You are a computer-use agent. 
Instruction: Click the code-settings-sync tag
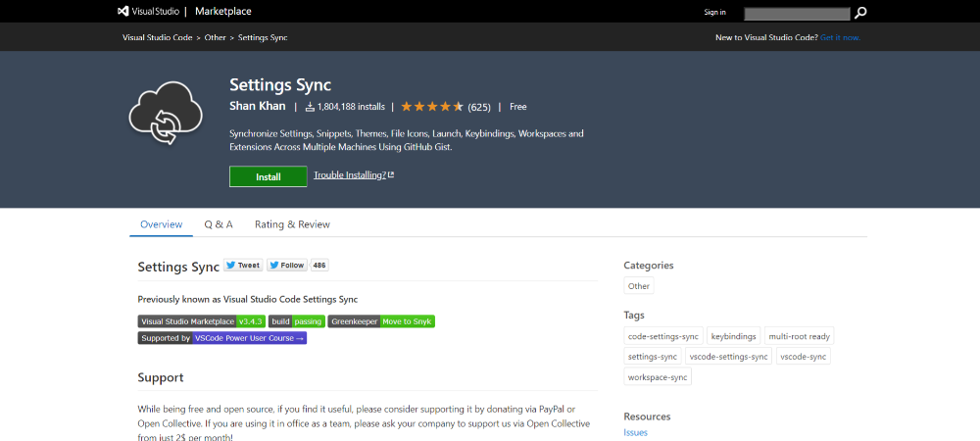pyautogui.click(x=663, y=336)
